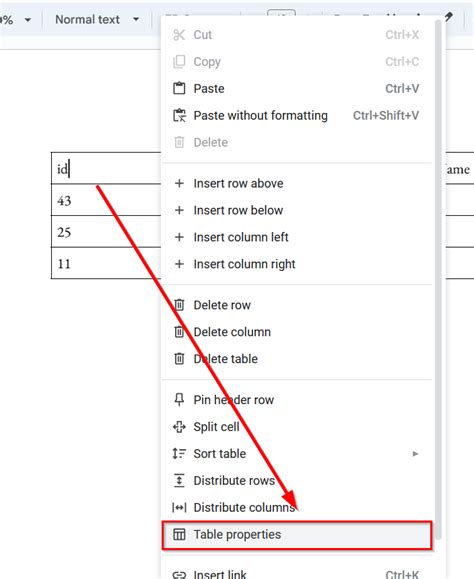Image resolution: width=474 pixels, height=579 pixels.
Task: Click the Distribute rows icon
Action: tap(179, 480)
